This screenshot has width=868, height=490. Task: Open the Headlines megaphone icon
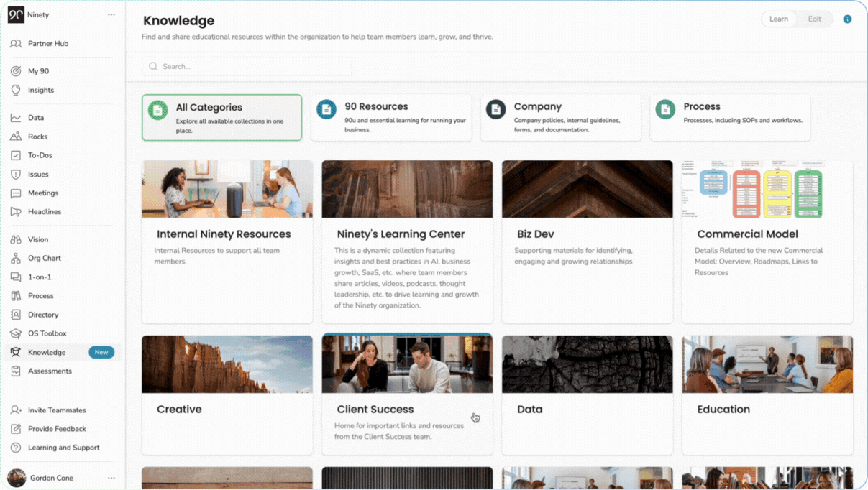[x=16, y=212]
